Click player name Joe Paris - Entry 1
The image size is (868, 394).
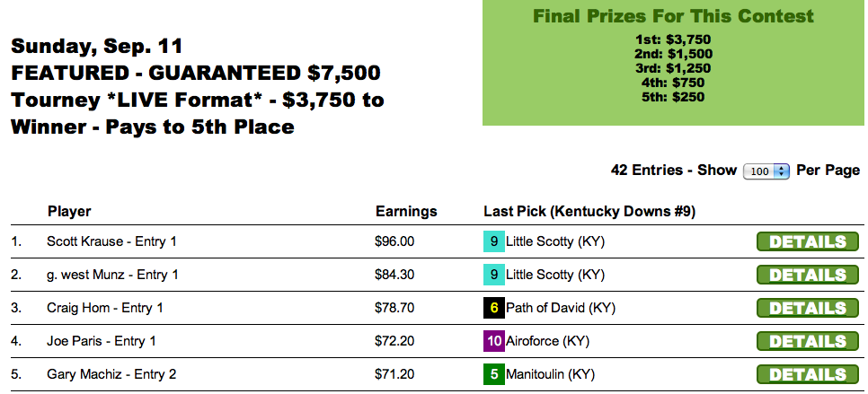click(x=102, y=341)
